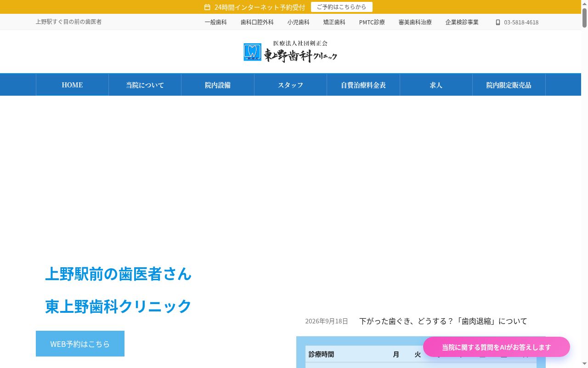The height and width of the screenshot is (368, 588).
Task: Click the 診療時間 table header
Action: (322, 354)
